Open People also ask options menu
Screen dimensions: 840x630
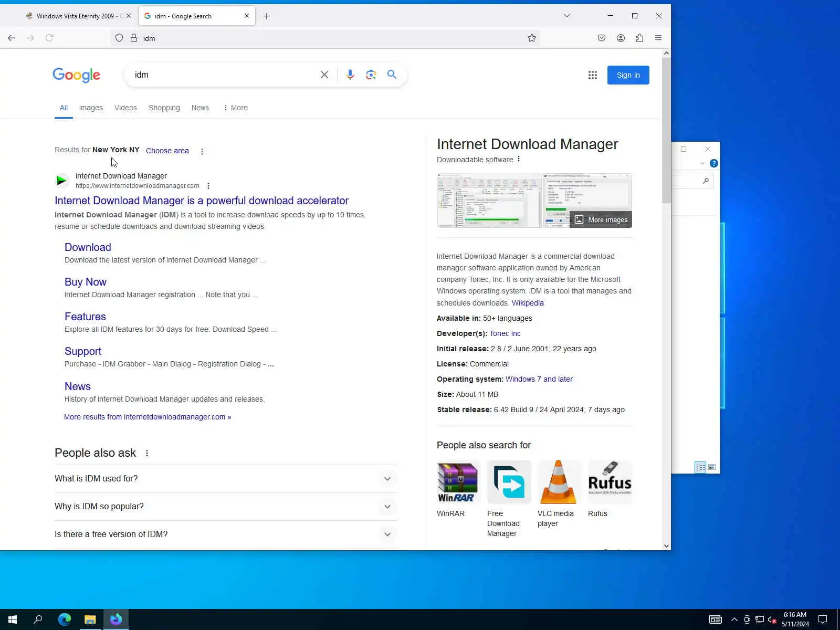(147, 453)
